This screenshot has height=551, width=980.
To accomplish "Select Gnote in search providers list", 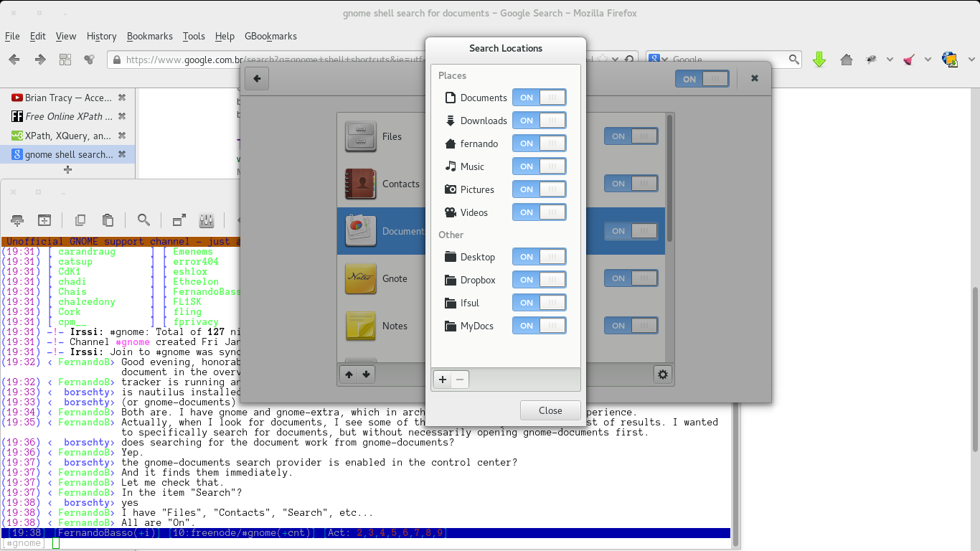I will 501,278.
